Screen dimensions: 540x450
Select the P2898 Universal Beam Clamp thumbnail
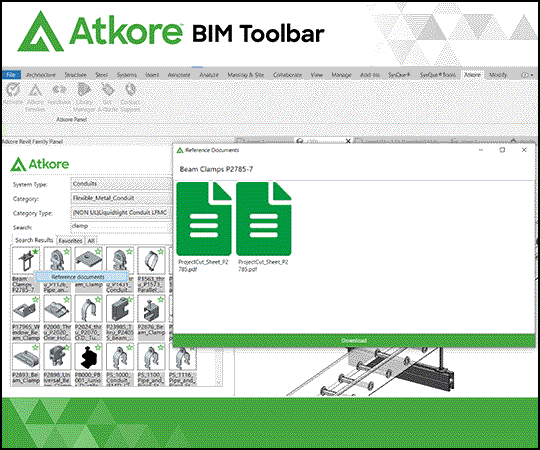pos(57,357)
